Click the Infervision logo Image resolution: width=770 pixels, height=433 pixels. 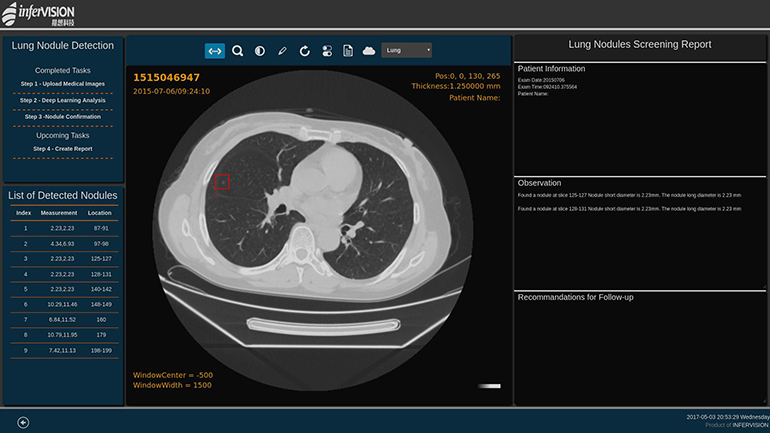coord(38,13)
